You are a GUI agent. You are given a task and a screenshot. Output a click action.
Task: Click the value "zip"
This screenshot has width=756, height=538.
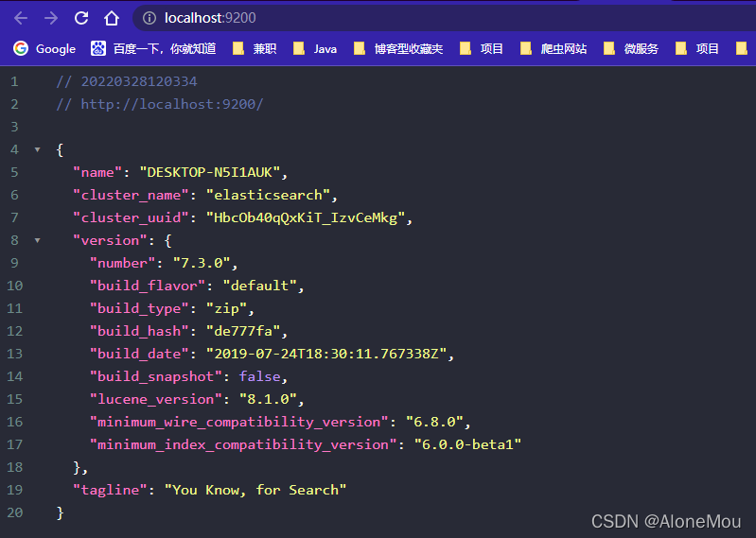pos(226,308)
